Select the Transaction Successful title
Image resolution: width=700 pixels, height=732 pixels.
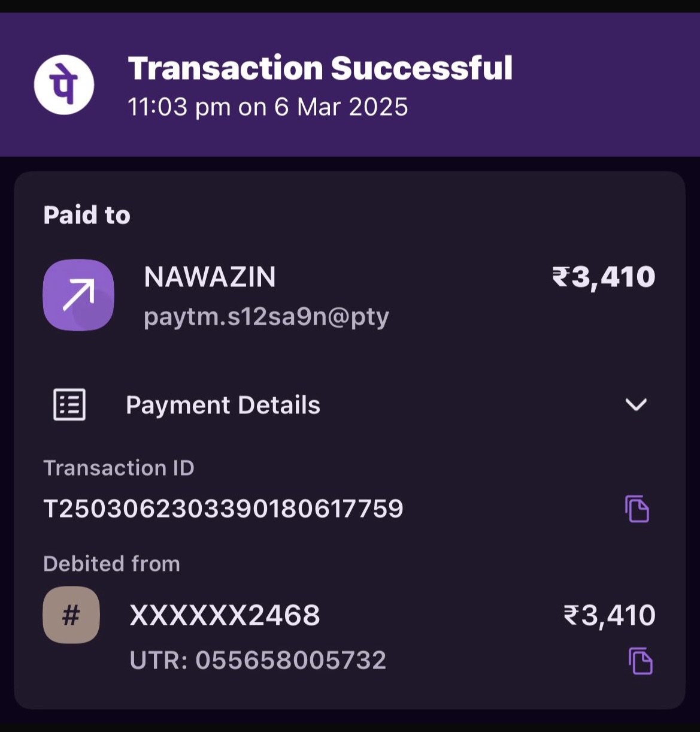pyautogui.click(x=320, y=68)
